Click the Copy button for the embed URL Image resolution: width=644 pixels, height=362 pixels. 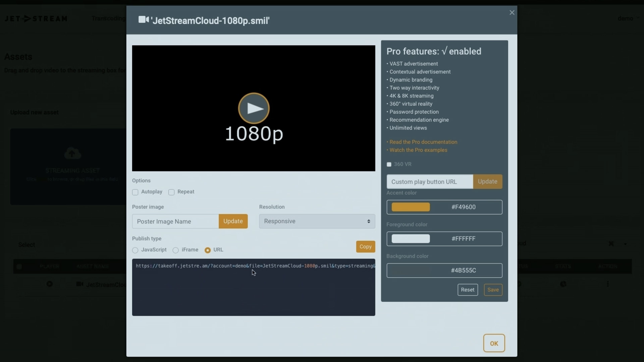tap(365, 247)
